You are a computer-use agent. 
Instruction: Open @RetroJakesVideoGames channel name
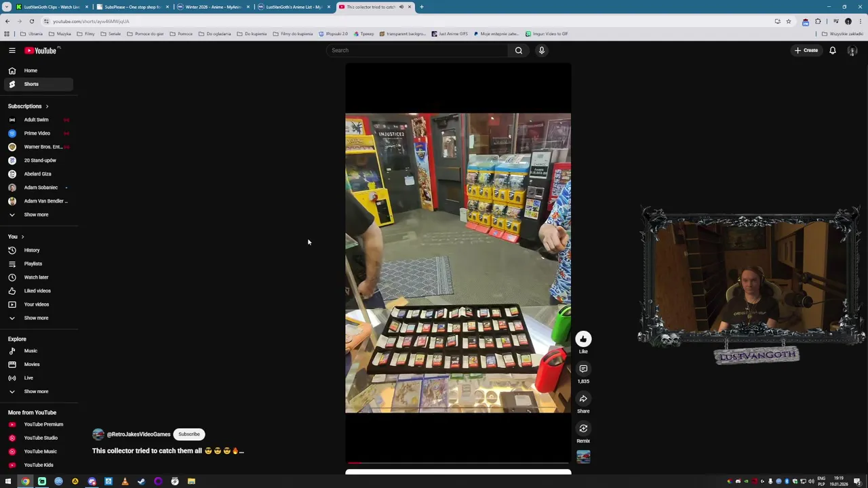[x=138, y=434]
